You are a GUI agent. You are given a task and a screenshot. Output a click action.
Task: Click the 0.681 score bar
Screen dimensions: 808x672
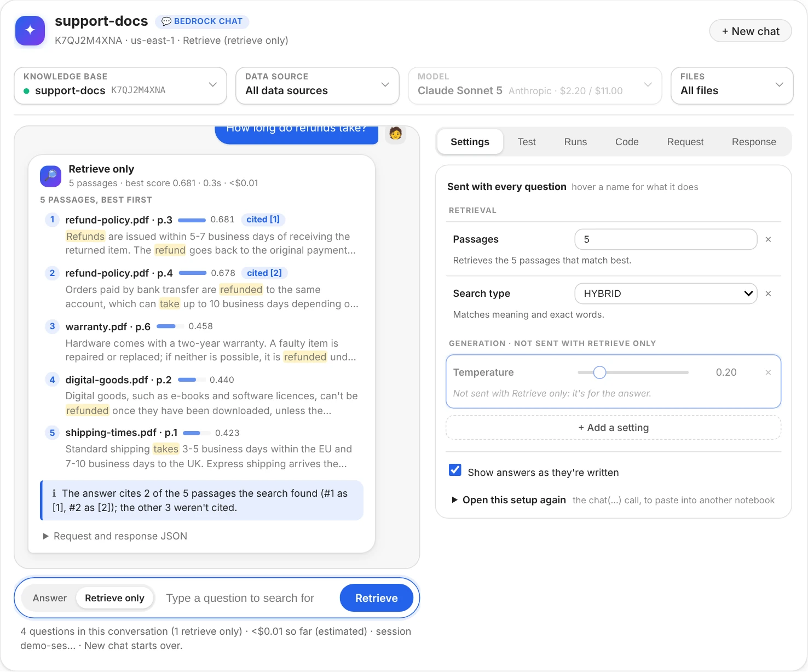pos(192,220)
